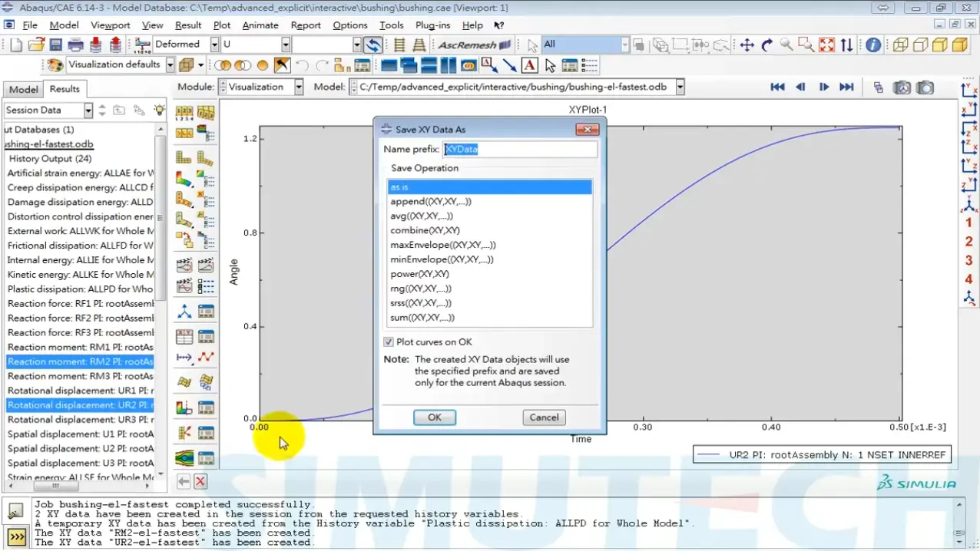Click the back arrow below toolbox

pos(183,481)
